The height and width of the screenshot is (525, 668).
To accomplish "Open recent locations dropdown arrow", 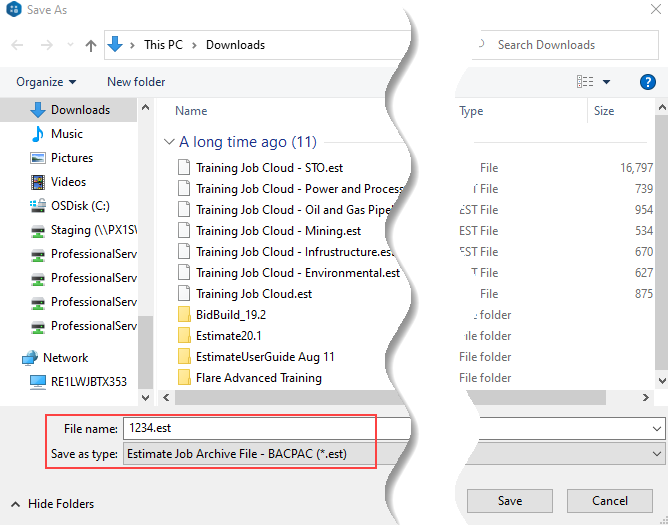I will [70, 45].
